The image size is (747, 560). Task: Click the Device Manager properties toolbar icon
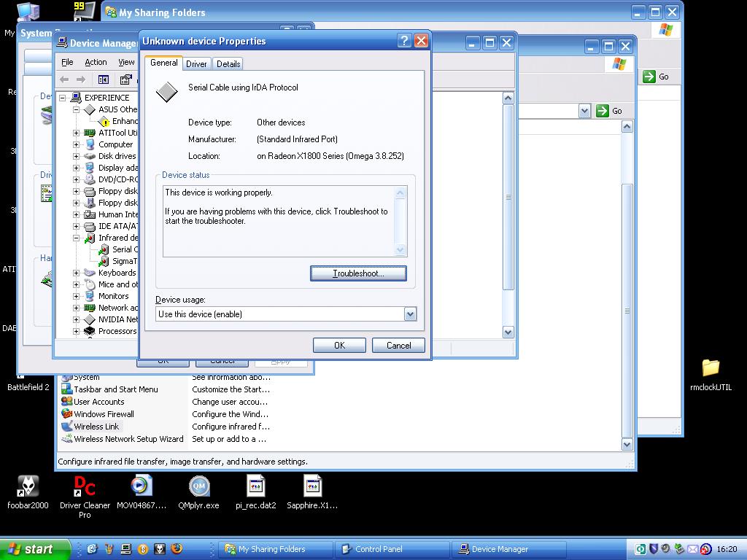125,79
